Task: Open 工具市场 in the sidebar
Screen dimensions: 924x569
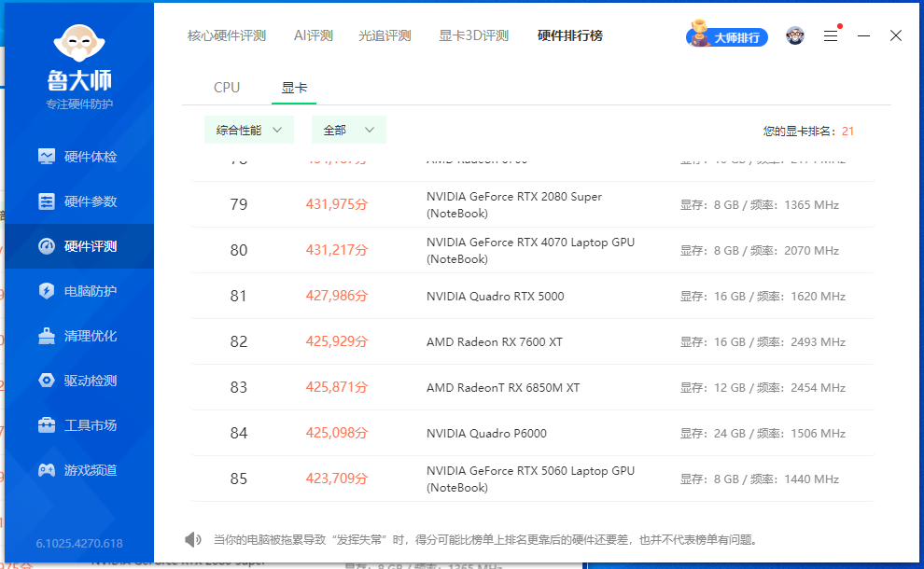Action: [79, 425]
